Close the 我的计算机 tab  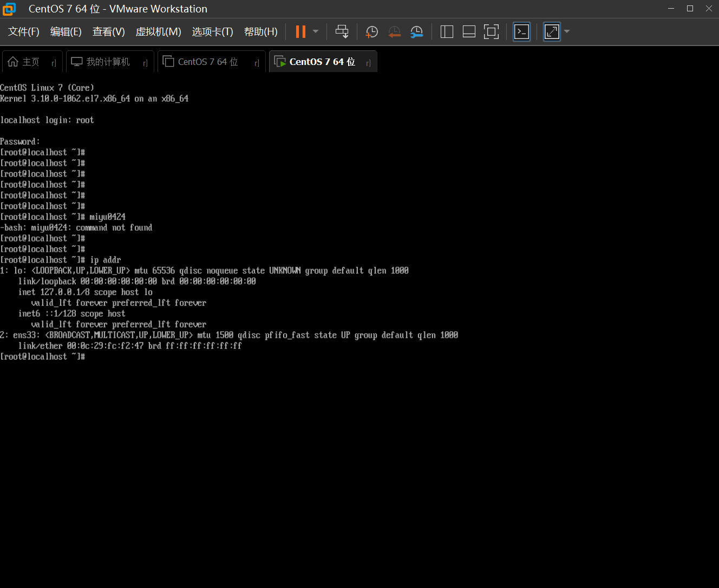pos(145,63)
